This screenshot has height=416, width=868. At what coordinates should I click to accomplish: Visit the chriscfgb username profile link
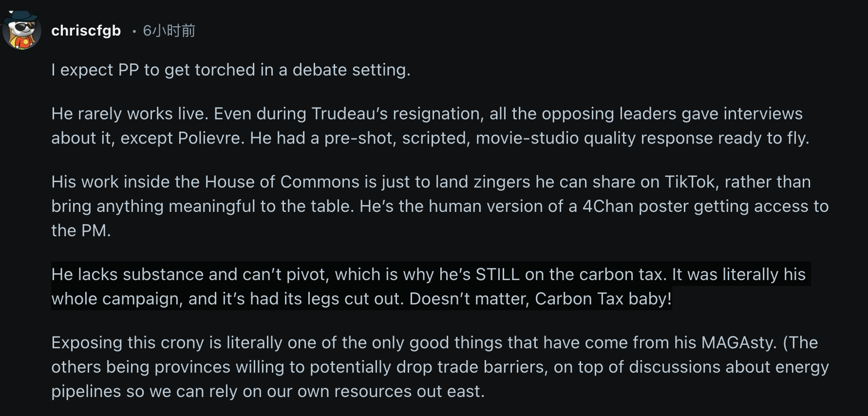point(86,31)
